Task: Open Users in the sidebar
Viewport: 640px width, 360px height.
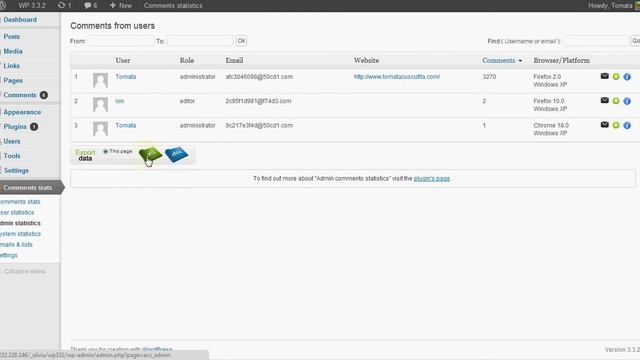Action: pyautogui.click(x=12, y=141)
